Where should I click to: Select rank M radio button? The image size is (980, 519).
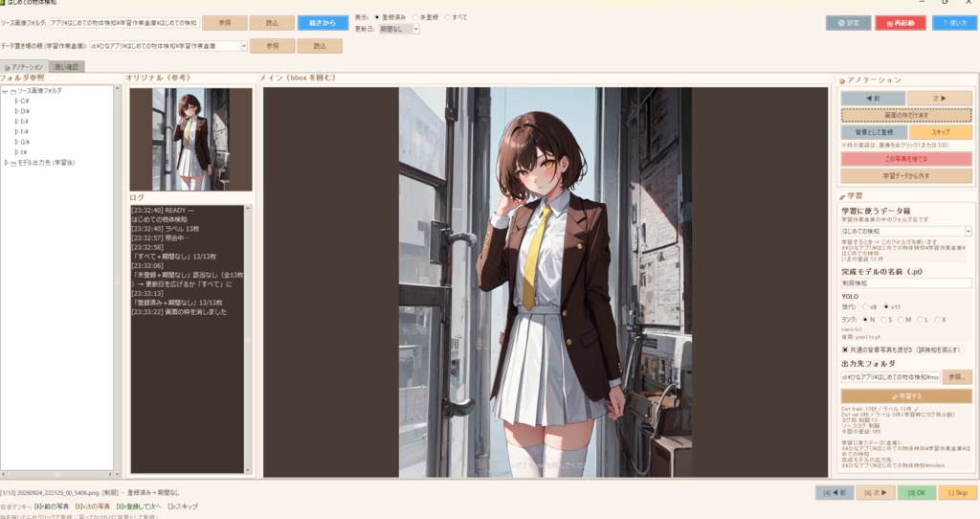tap(901, 320)
